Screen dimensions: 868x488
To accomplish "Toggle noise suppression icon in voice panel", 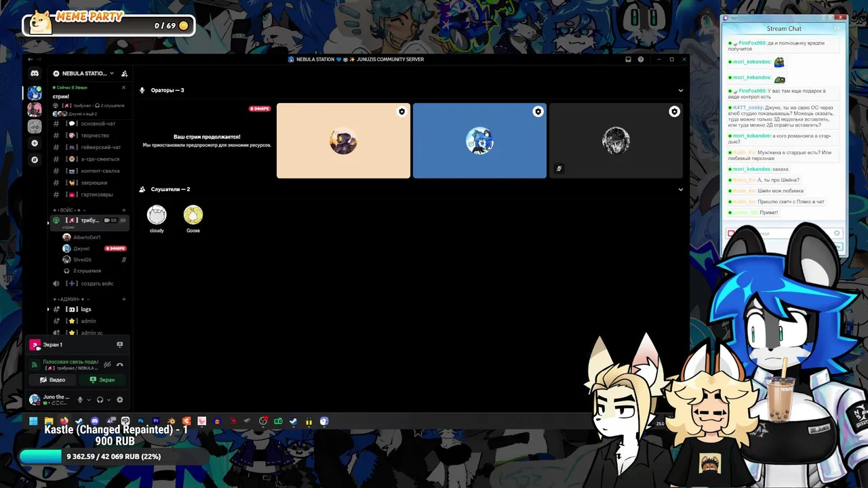I will click(x=107, y=365).
